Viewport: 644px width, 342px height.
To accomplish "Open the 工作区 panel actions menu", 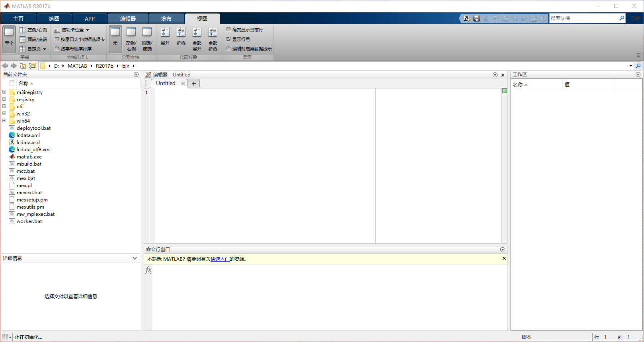I will 638,74.
